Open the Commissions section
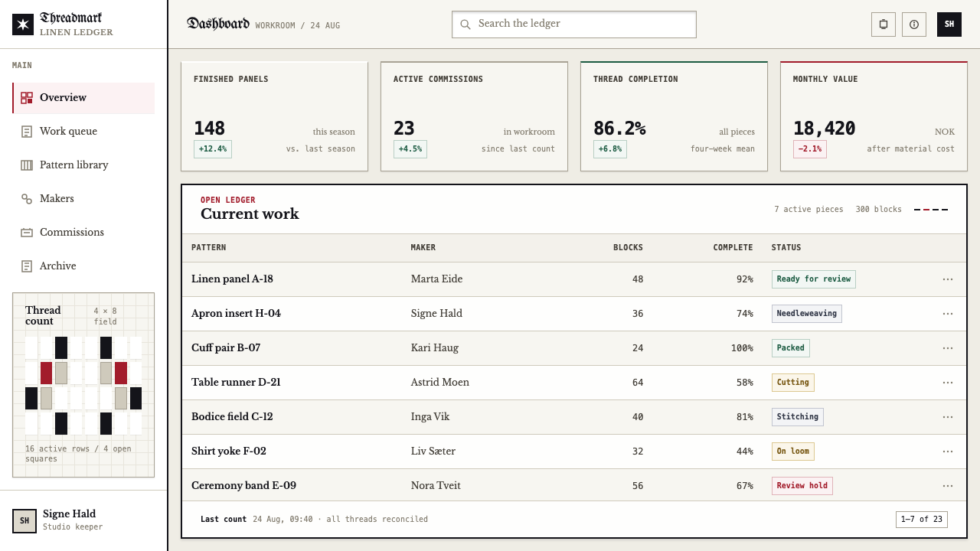This screenshot has width=980, height=551. click(83, 233)
